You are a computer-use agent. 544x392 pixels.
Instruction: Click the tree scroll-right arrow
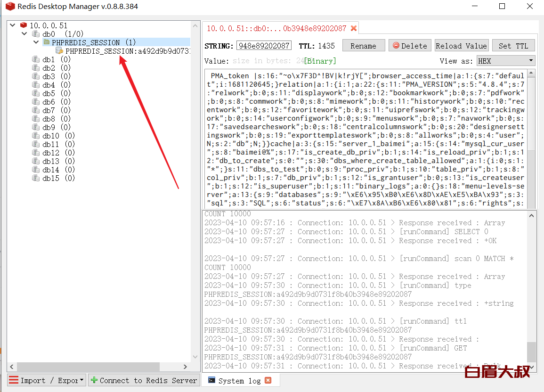click(185, 367)
